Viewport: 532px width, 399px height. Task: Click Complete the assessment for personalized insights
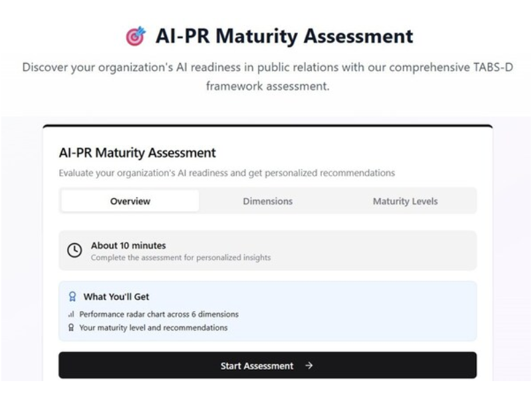tap(181, 257)
